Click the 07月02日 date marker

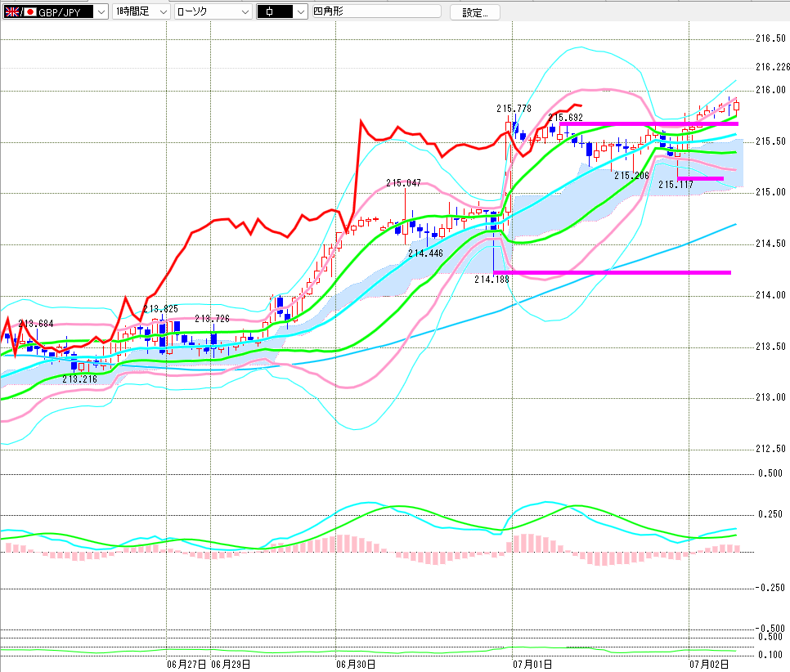[x=709, y=665]
